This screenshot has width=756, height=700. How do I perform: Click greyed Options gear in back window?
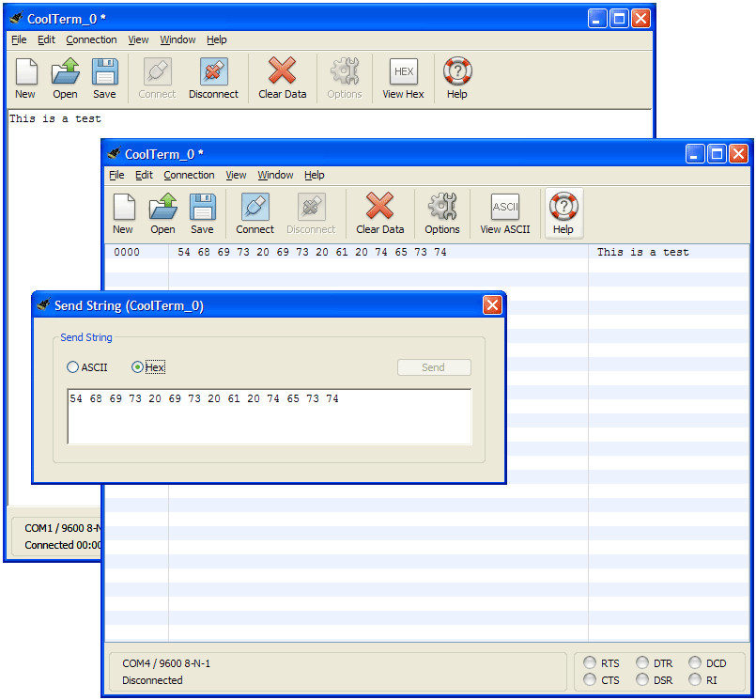click(345, 71)
